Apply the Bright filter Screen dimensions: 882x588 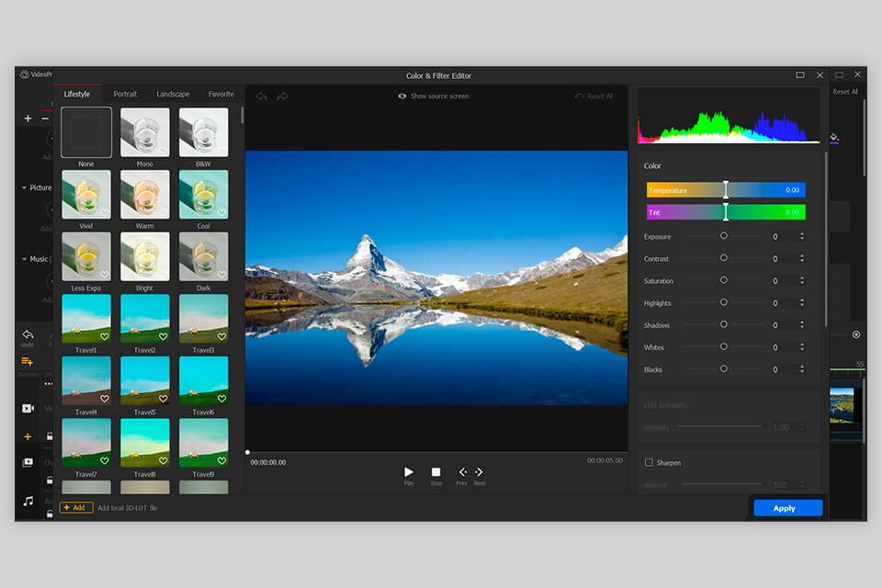click(x=144, y=256)
